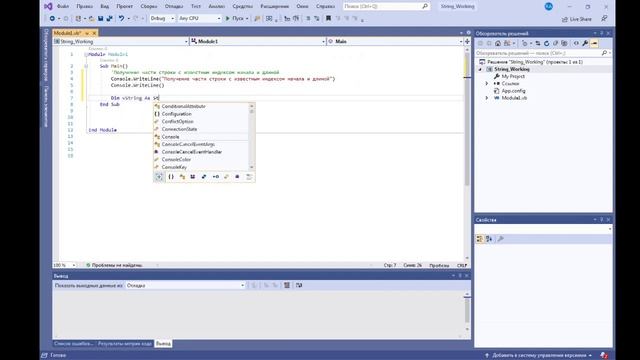Open the Any CPU platform dropdown
The height and width of the screenshot is (360, 640).
199,18
